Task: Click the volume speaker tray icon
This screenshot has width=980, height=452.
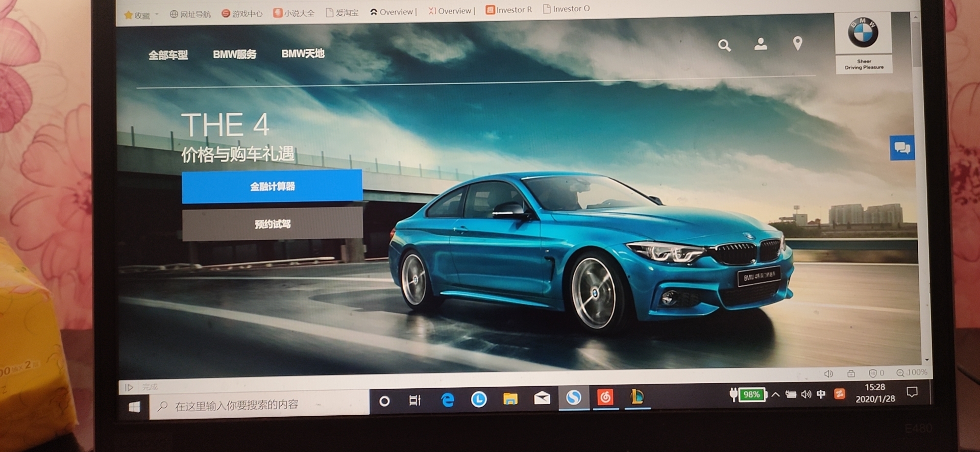Action: [806, 394]
